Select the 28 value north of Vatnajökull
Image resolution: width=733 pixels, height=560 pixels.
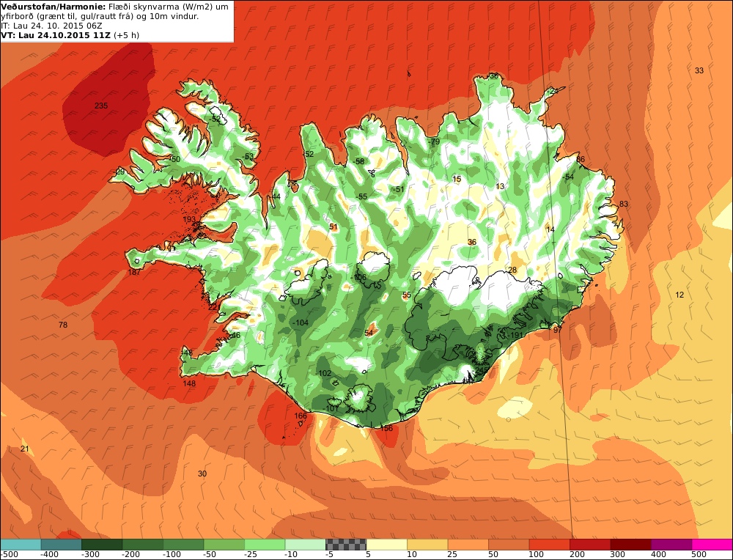[x=512, y=270]
